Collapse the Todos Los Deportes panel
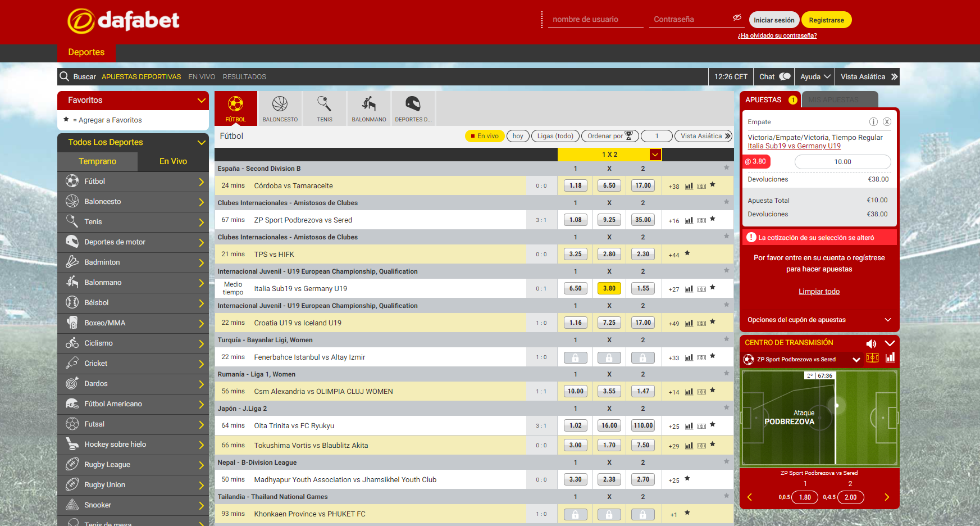The width and height of the screenshot is (980, 526). pos(201,142)
